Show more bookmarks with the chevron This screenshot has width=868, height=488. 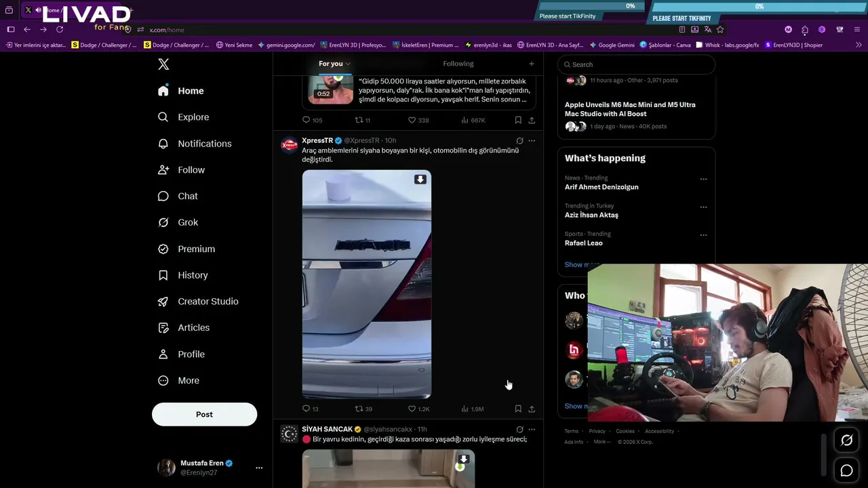859,45
